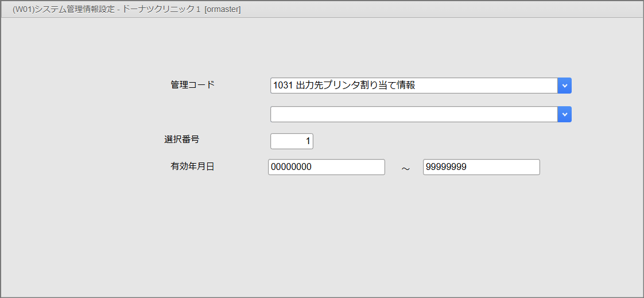Click the 1031 code number in combo box
Image resolution: width=644 pixels, height=298 pixels.
click(x=282, y=86)
